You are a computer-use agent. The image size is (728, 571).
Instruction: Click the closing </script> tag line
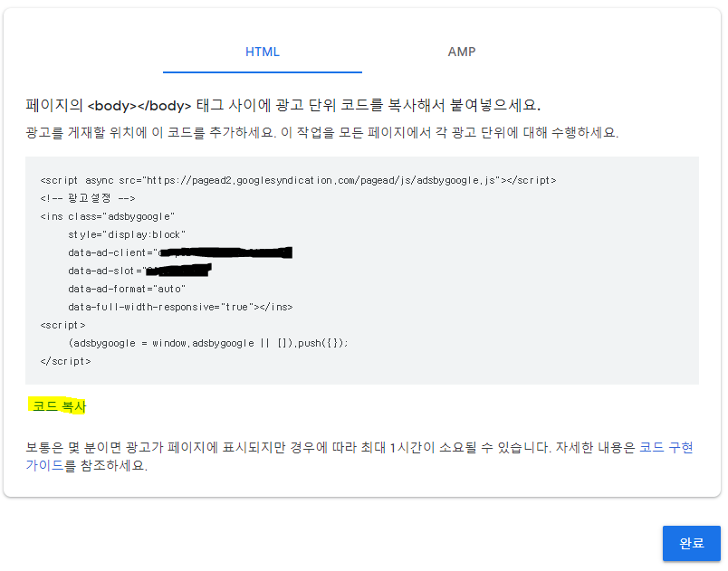click(65, 361)
